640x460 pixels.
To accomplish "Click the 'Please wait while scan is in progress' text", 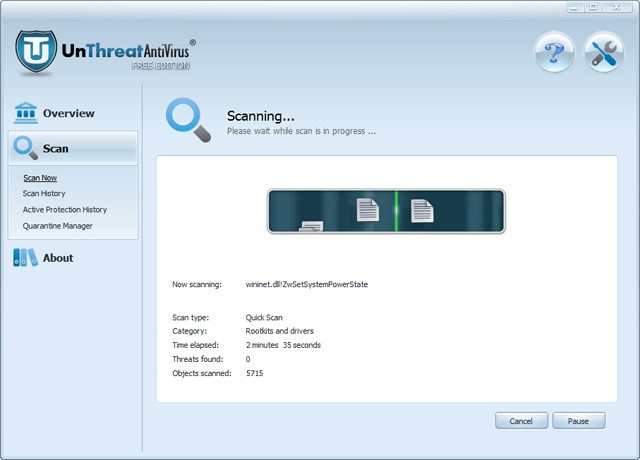I will pyautogui.click(x=301, y=131).
